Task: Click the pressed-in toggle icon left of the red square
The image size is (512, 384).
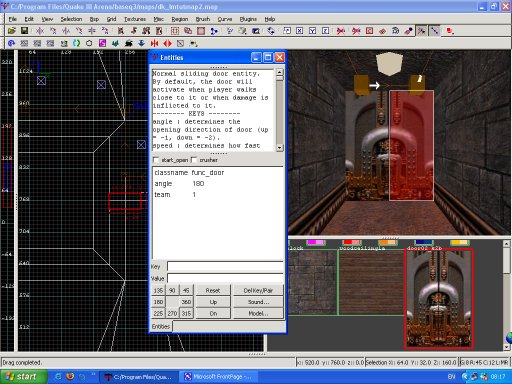Action: click(x=434, y=31)
